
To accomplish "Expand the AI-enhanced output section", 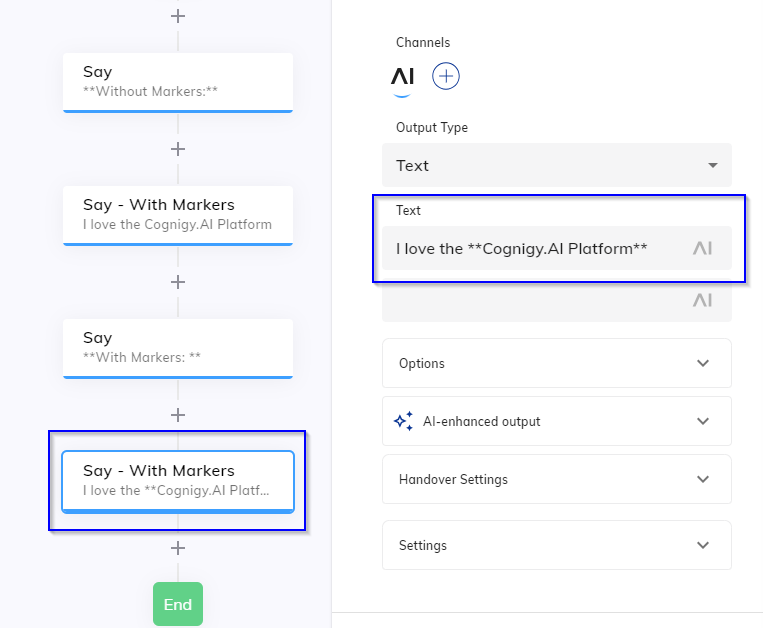I will pyautogui.click(x=557, y=421).
